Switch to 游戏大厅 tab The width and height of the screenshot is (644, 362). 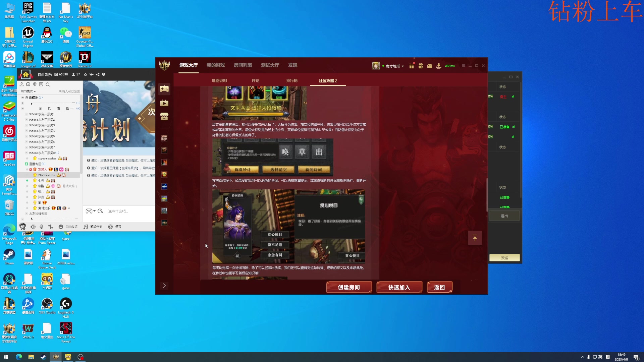point(189,65)
